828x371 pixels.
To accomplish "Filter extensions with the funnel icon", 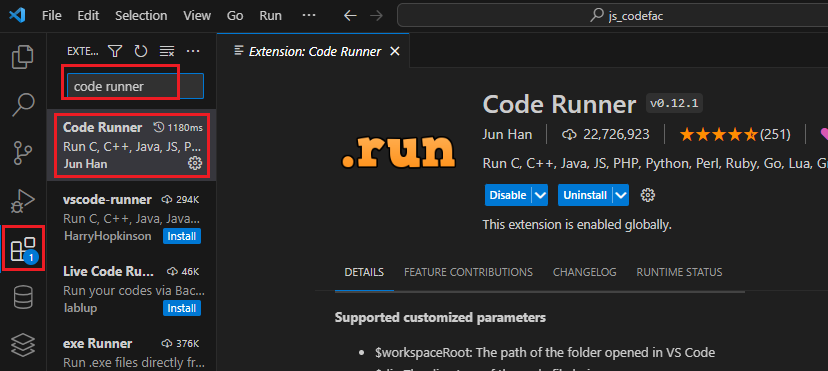I will coord(115,51).
